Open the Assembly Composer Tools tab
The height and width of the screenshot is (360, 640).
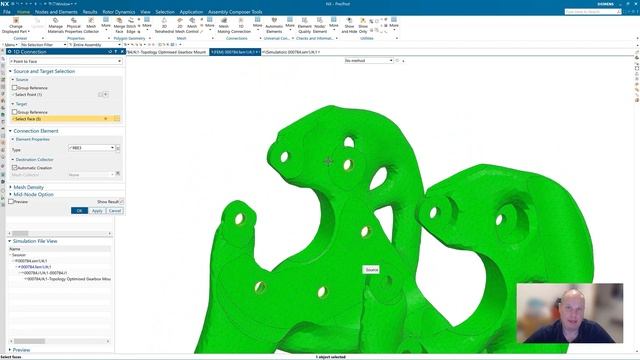[x=235, y=12]
